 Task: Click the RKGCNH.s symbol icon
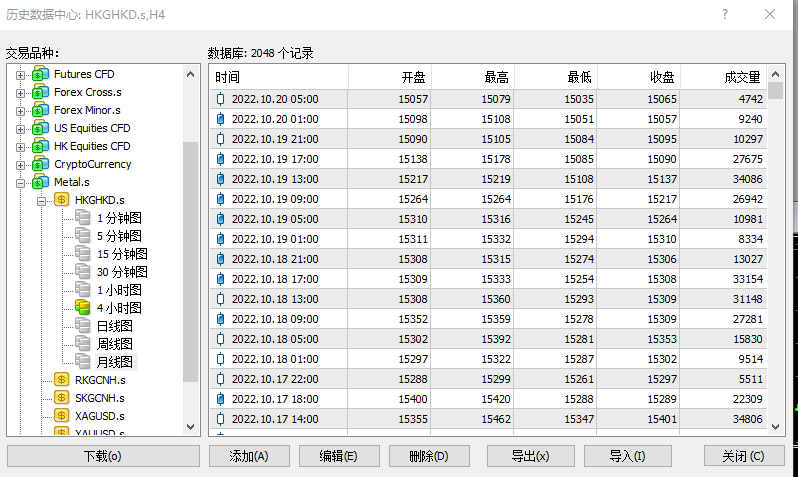point(61,380)
